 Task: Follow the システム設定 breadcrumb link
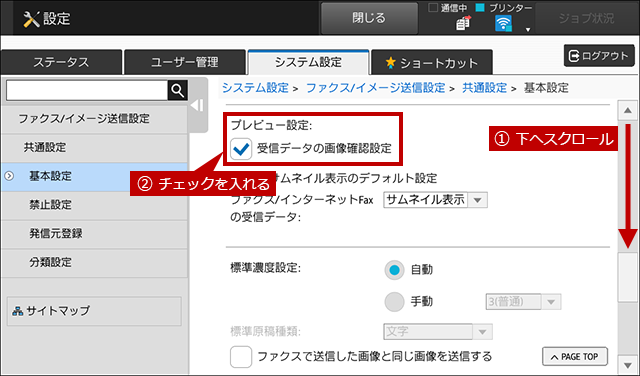255,88
